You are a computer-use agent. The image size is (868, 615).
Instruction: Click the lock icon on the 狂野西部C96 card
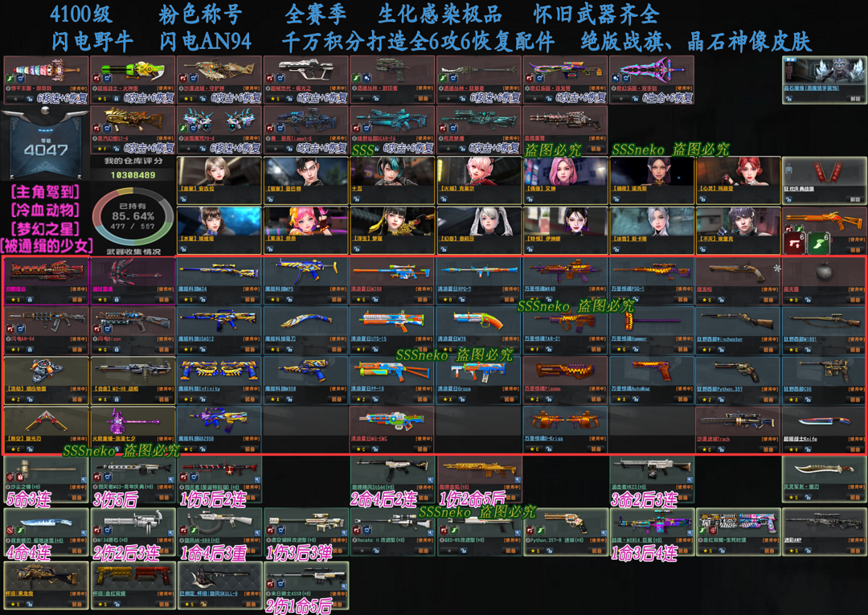[x=807, y=399]
